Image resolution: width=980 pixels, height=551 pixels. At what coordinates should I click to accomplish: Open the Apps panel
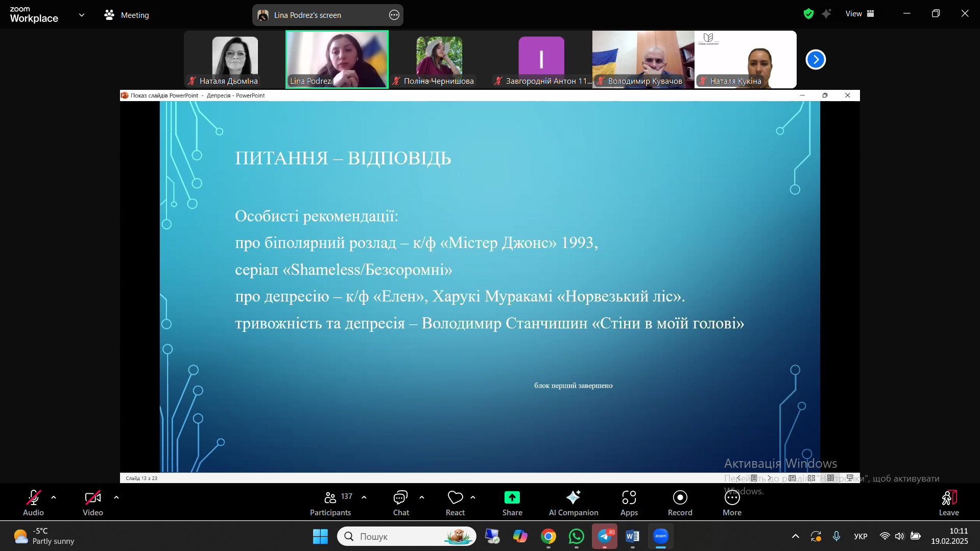click(x=629, y=502)
